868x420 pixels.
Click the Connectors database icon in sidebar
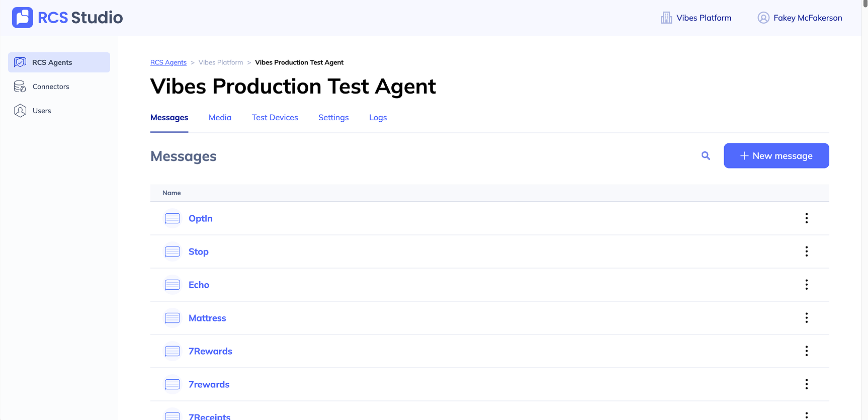coord(20,87)
